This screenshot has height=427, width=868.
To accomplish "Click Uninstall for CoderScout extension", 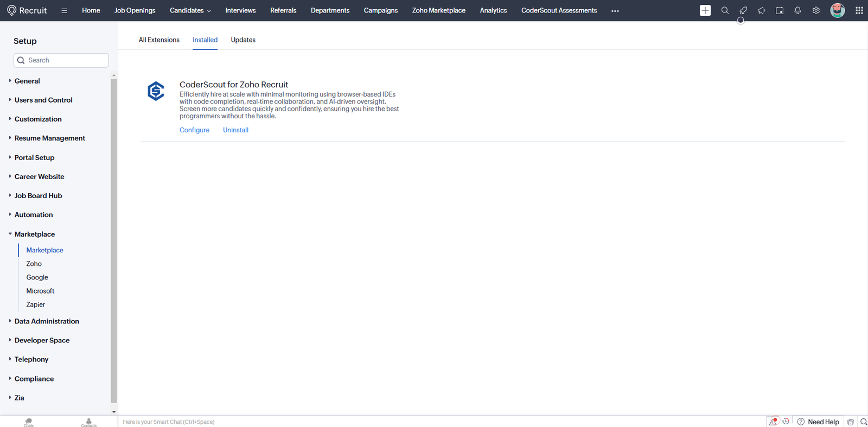I will tap(235, 130).
